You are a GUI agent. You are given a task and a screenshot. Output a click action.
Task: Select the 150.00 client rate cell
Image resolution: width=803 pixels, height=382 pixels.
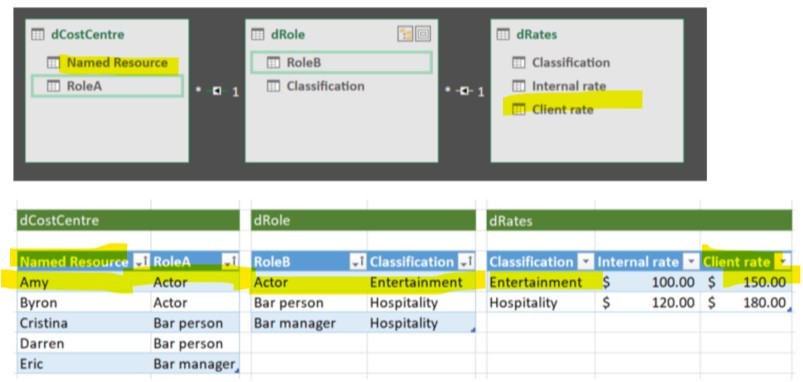click(x=746, y=282)
